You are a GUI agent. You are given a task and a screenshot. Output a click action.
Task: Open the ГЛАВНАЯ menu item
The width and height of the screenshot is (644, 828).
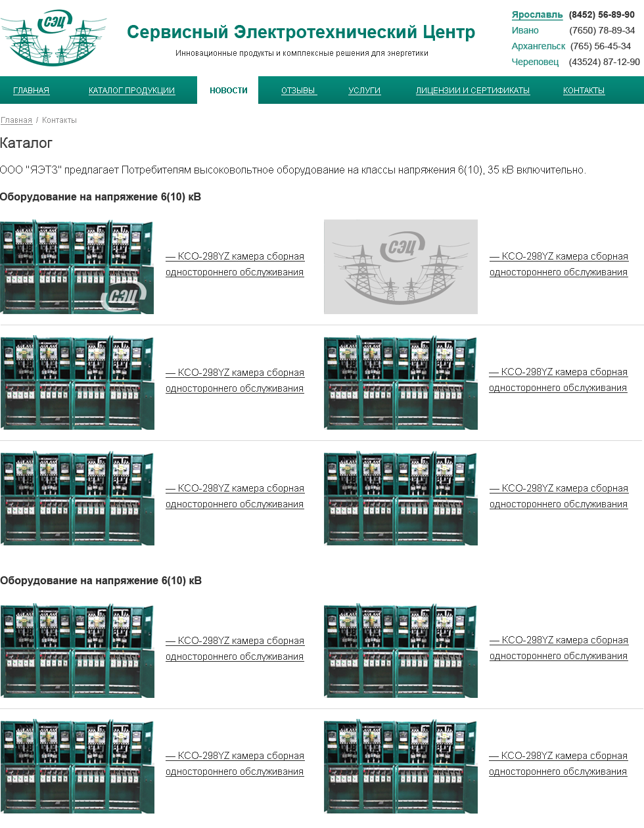point(32,91)
